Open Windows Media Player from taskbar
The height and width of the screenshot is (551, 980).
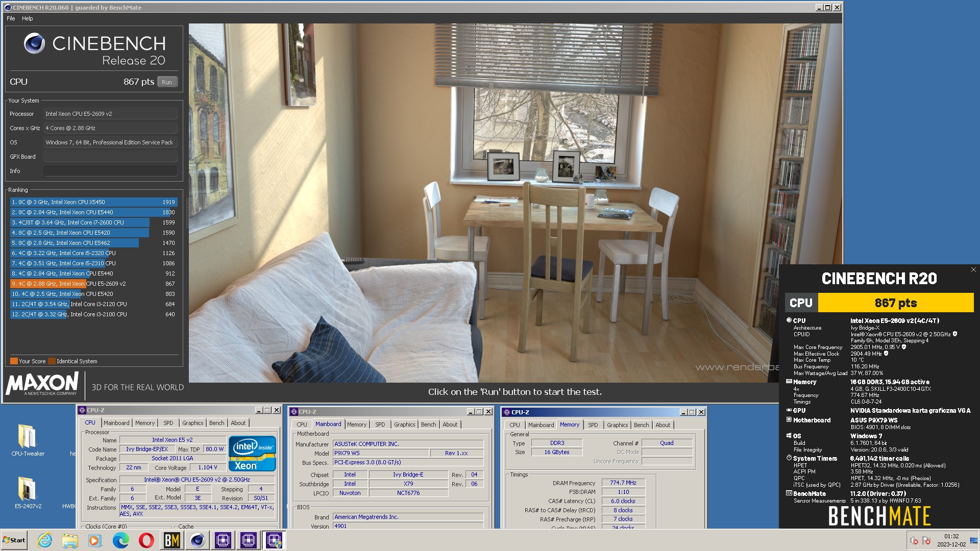pos(95,540)
